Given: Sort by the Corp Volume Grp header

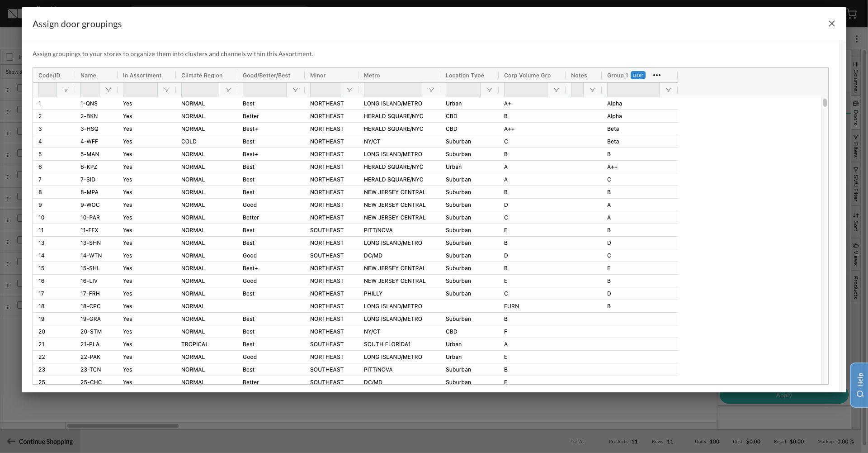Looking at the screenshot, I should pos(527,76).
